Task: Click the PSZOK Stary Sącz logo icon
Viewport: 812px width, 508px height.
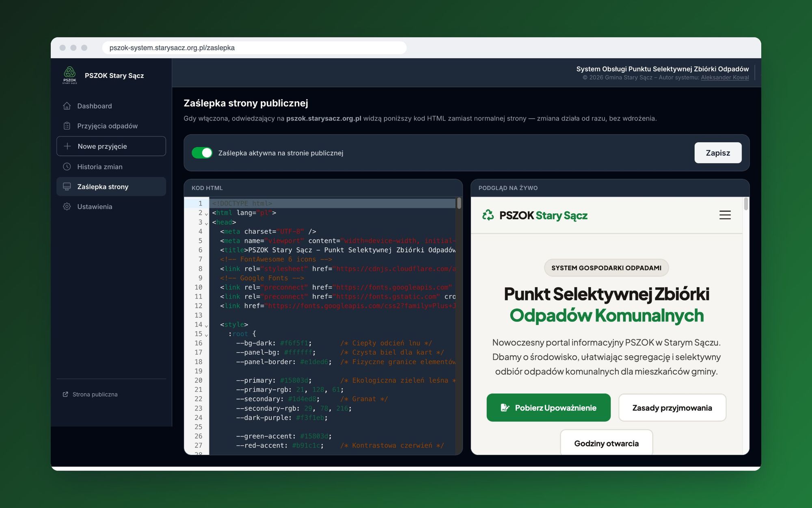Action: (70, 75)
